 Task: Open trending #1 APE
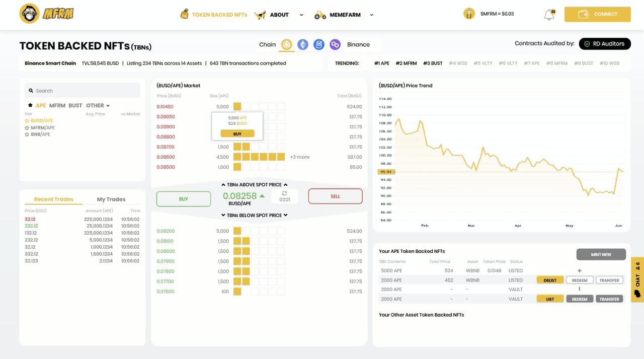click(382, 63)
